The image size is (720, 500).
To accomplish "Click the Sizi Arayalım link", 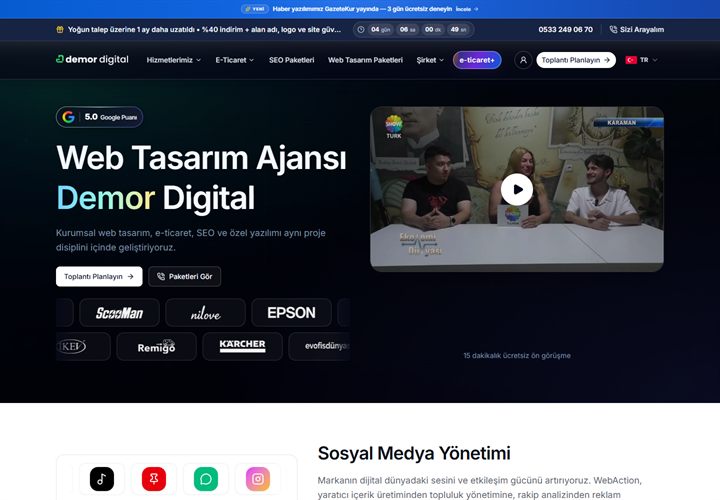I will pyautogui.click(x=636, y=29).
